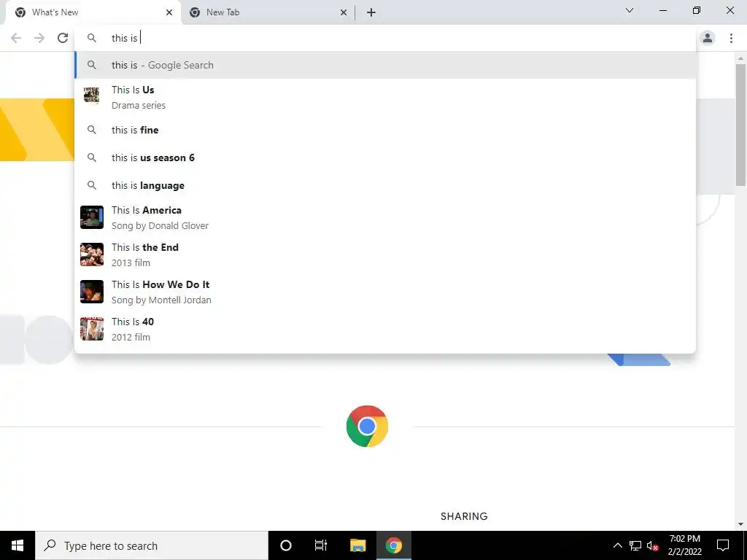Click the muted volume icon in the tray

(652, 545)
